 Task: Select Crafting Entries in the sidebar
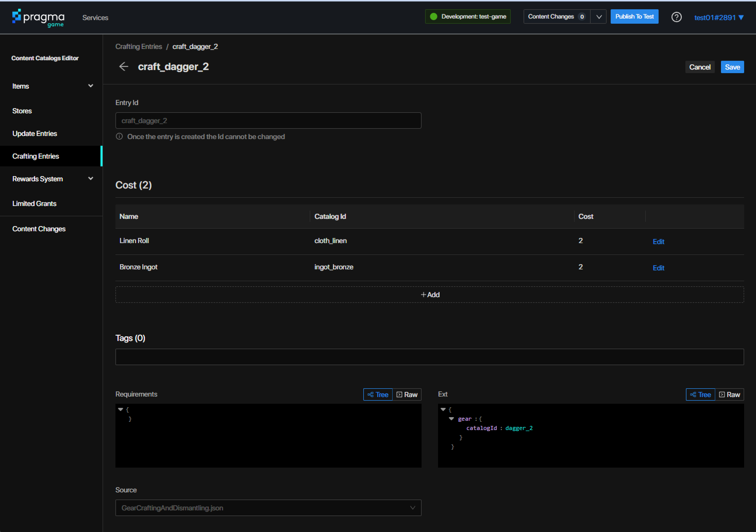[x=51, y=156]
